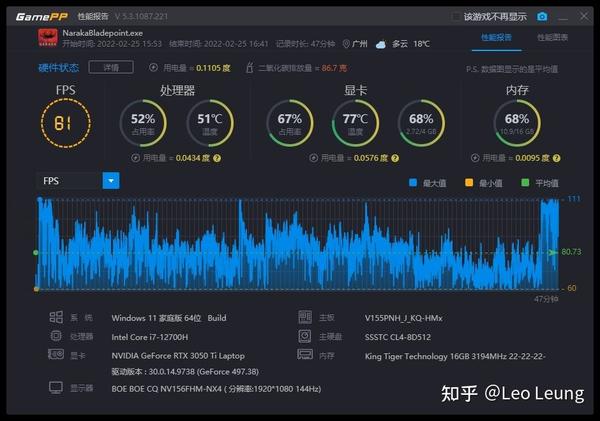Click the help icon after 0.0434 度

point(217,158)
